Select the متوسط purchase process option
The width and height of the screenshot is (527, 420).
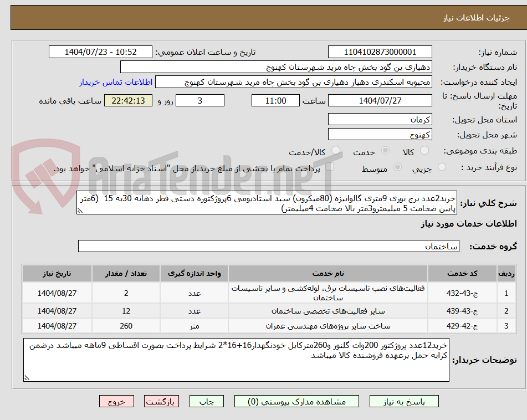397,167
